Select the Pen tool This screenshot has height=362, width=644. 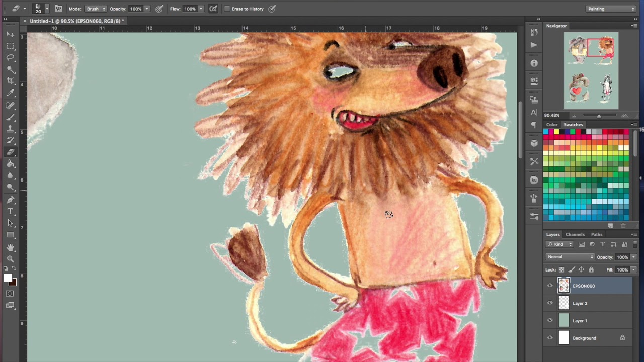10,200
